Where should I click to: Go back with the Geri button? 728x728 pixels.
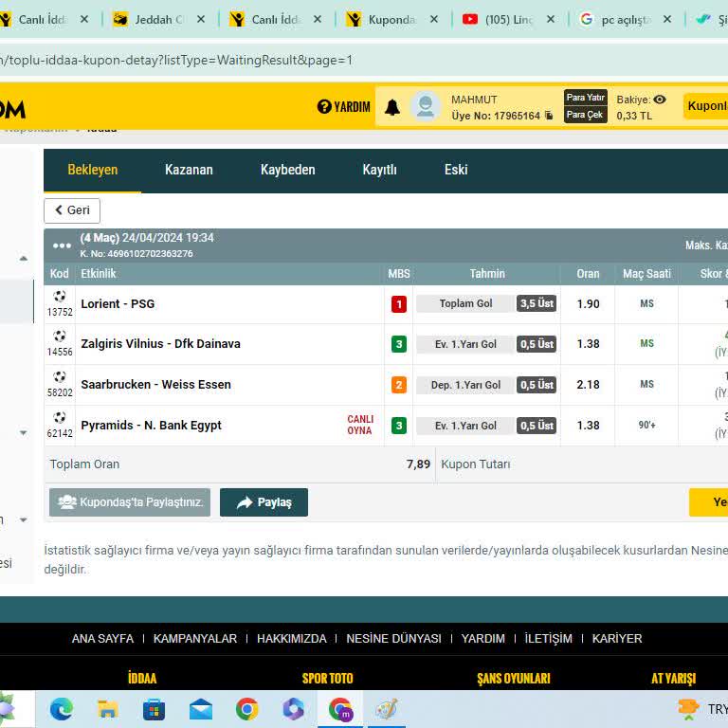point(72,210)
